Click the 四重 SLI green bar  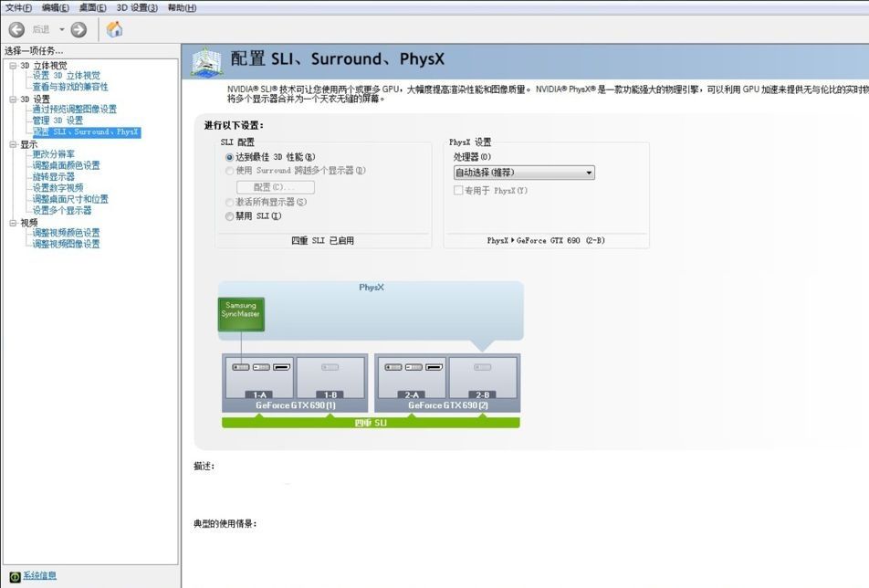click(x=371, y=423)
